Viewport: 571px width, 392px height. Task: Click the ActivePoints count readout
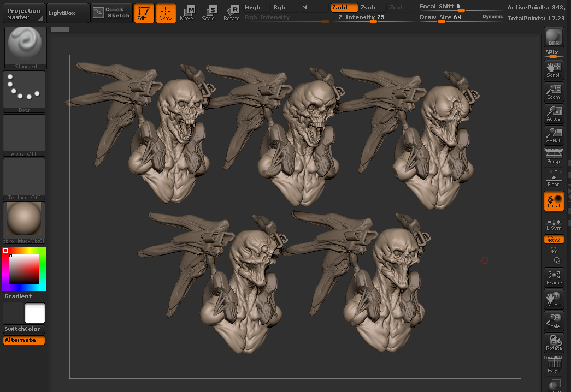[537, 7]
